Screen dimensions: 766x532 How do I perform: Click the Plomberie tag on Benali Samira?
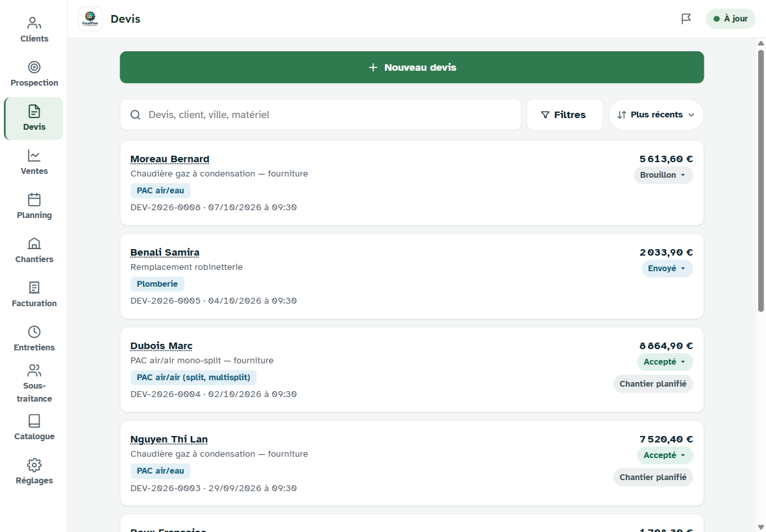tap(157, 284)
